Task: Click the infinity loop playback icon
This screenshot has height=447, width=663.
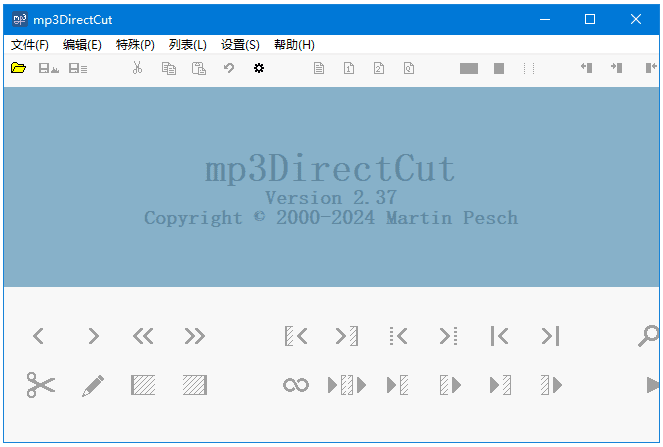Action: [x=295, y=385]
